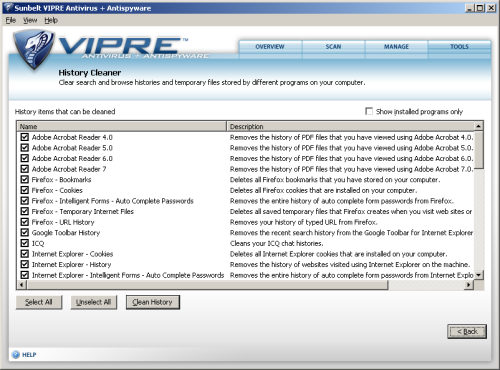Image resolution: width=500 pixels, height=370 pixels.
Task: Uncheck Firefox - Temporary Internet Files
Action: click(25, 211)
